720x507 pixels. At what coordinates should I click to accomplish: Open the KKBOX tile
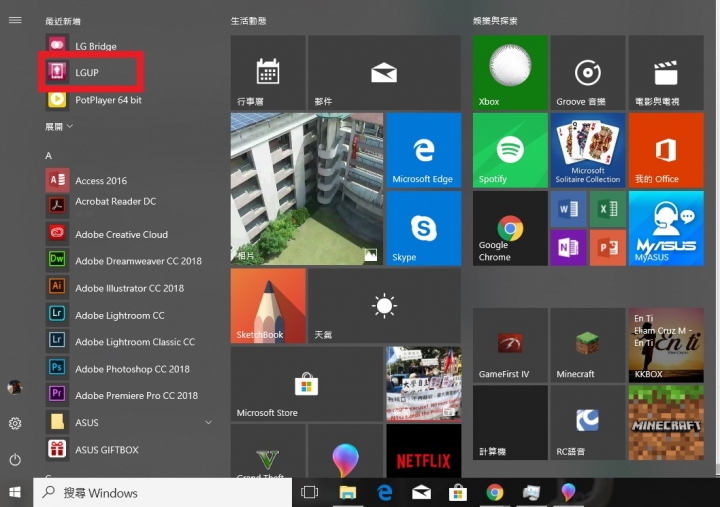pyautogui.click(x=666, y=345)
